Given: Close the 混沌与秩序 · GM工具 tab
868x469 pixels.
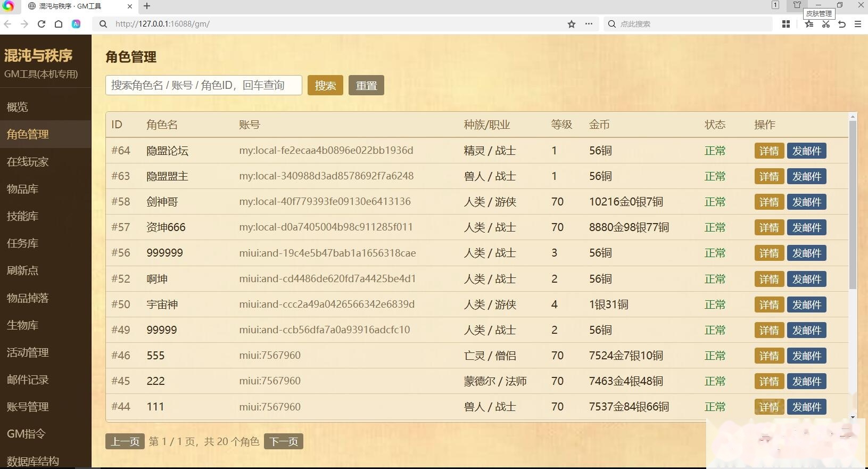Looking at the screenshot, I should coord(130,6).
